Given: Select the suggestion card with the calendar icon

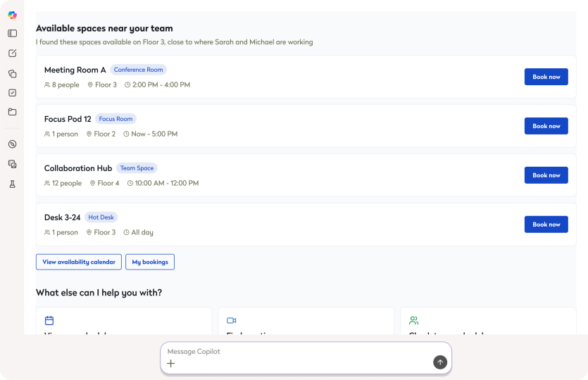Looking at the screenshot, I should coord(123,322).
